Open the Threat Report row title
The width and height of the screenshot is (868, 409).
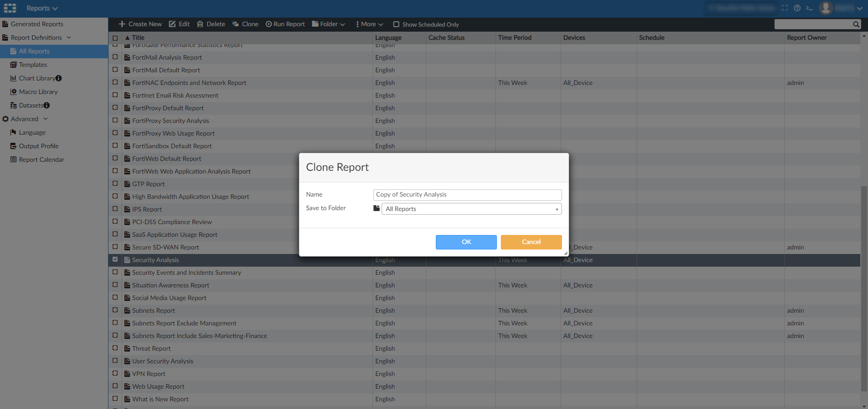(x=151, y=348)
